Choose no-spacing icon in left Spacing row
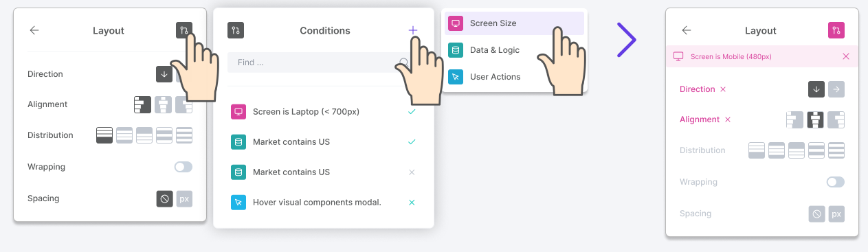The width and height of the screenshot is (868, 252). pyautogui.click(x=164, y=198)
